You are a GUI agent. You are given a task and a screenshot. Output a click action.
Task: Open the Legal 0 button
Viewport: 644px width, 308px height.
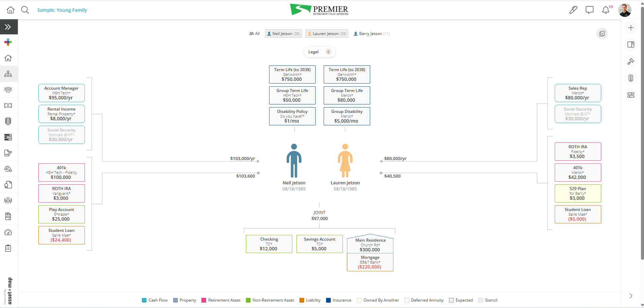[x=320, y=52]
